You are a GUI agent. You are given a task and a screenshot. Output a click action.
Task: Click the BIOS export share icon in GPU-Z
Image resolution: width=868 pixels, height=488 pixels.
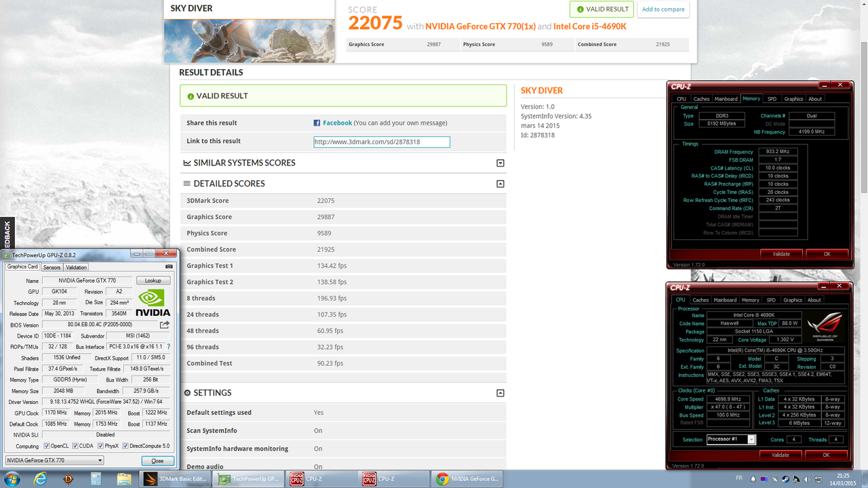point(164,325)
